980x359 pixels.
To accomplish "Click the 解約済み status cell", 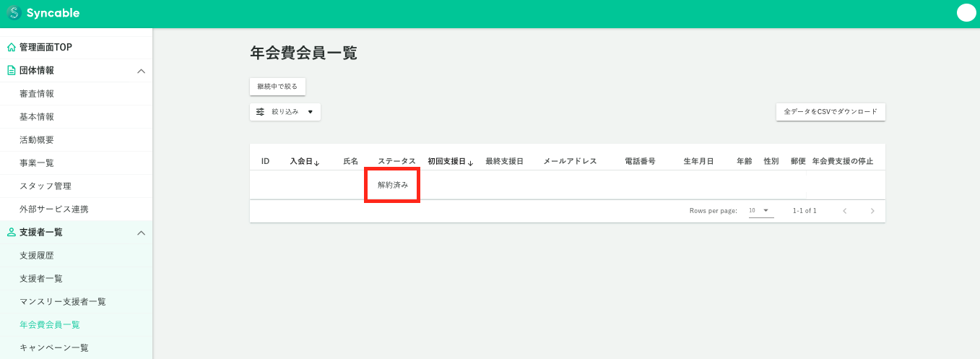I will [393, 185].
